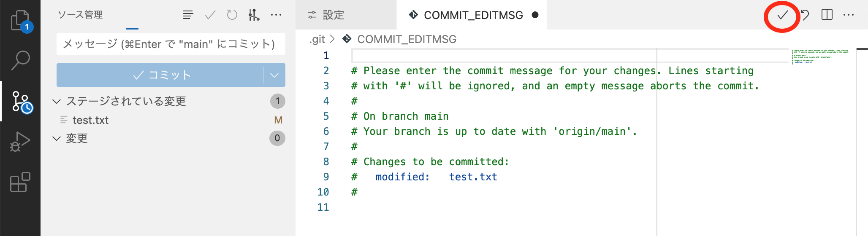Open the Explorer view in activity bar
Image resolution: width=868 pixels, height=236 pixels.
click(21, 21)
